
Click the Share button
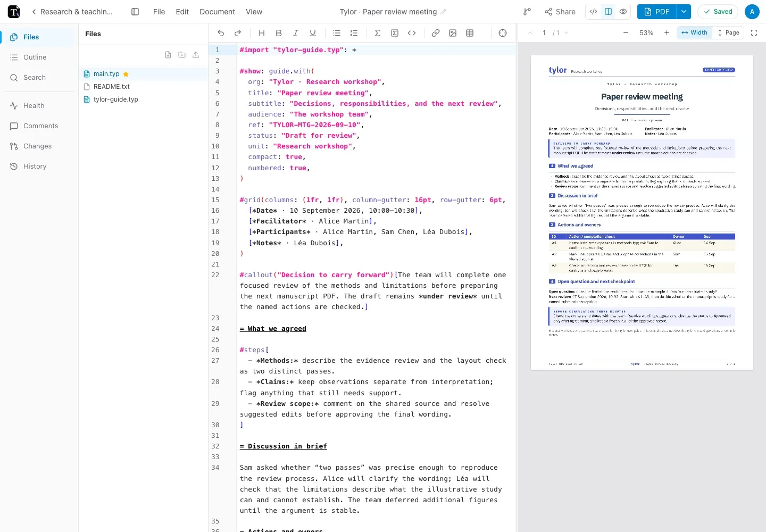560,12
